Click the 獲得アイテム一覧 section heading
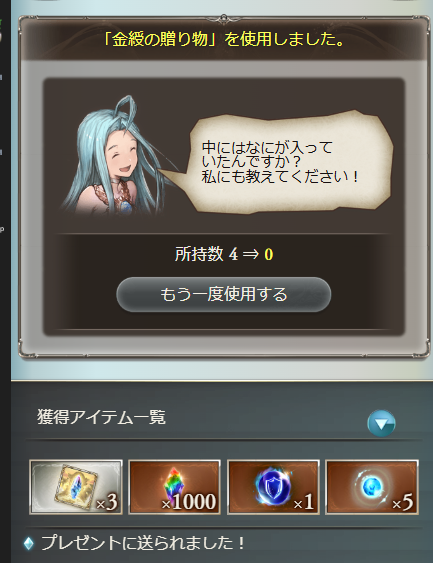This screenshot has height=563, width=433. point(101,417)
